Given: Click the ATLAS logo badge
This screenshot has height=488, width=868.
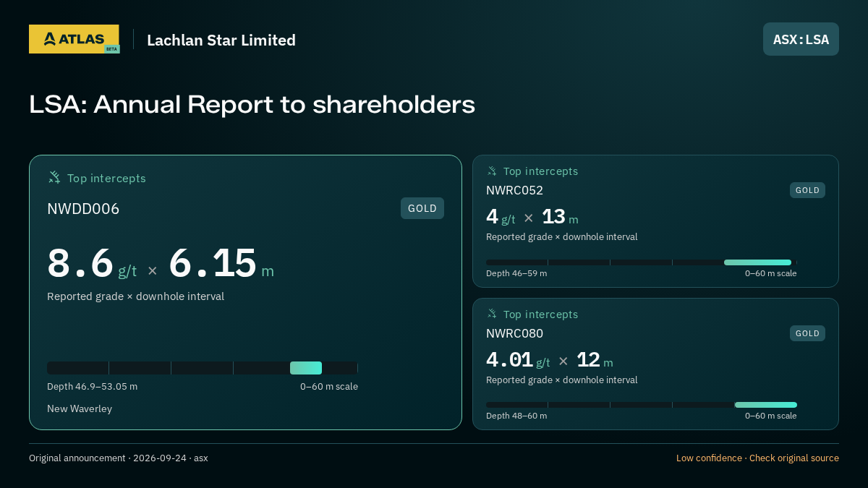Looking at the screenshot, I should pos(74,39).
